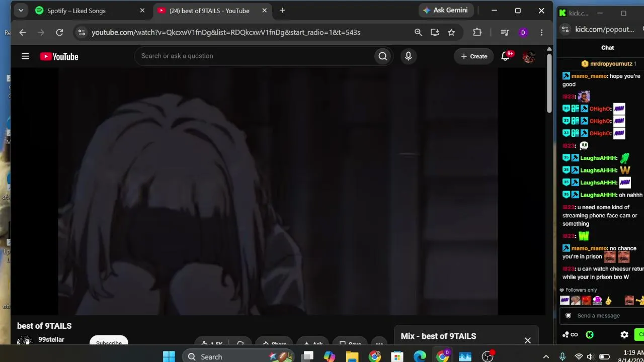
Task: Bookmark this page with the star icon
Action: click(x=451, y=32)
